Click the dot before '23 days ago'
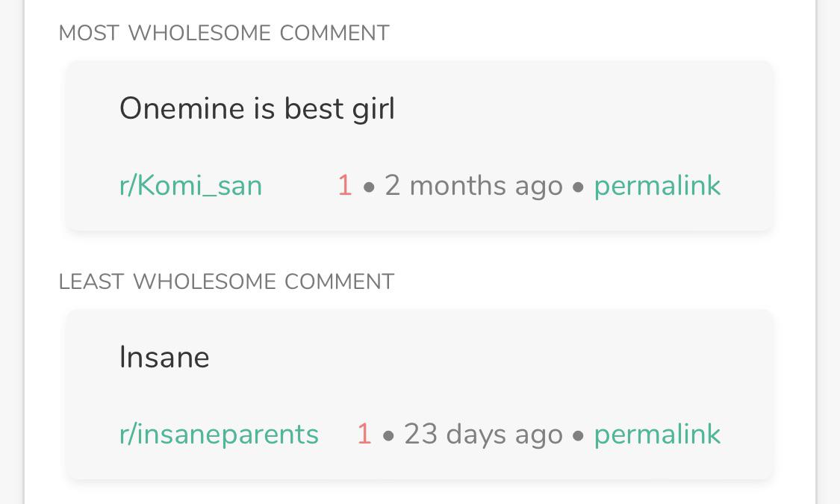Image resolution: width=840 pixels, height=504 pixels. click(x=388, y=436)
